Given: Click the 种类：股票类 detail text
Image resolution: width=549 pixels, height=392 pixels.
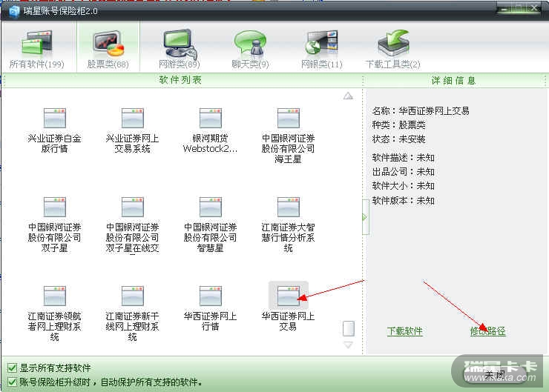Looking at the screenshot, I should [x=399, y=125].
